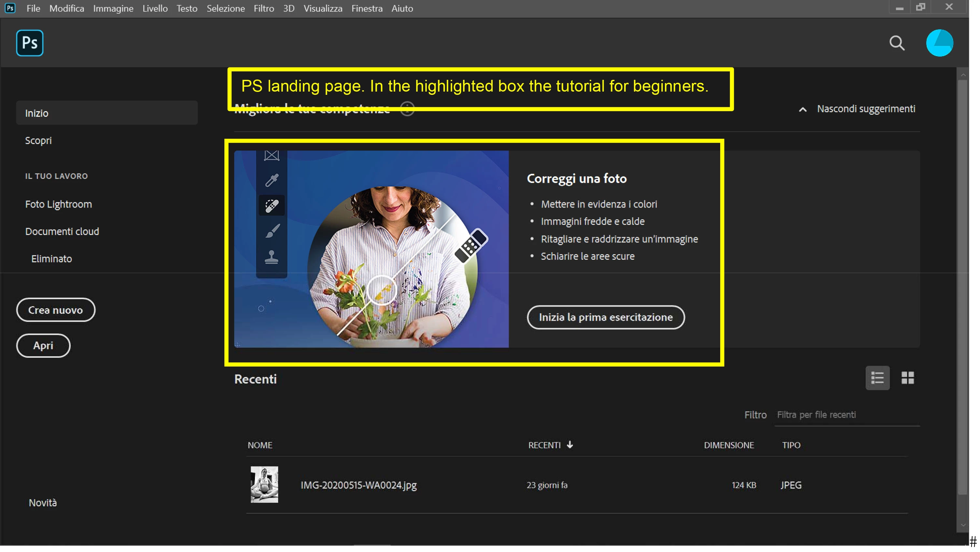Image resolution: width=980 pixels, height=552 pixels.
Task: Click the vertical scrollbar on the right
Action: click(962, 285)
